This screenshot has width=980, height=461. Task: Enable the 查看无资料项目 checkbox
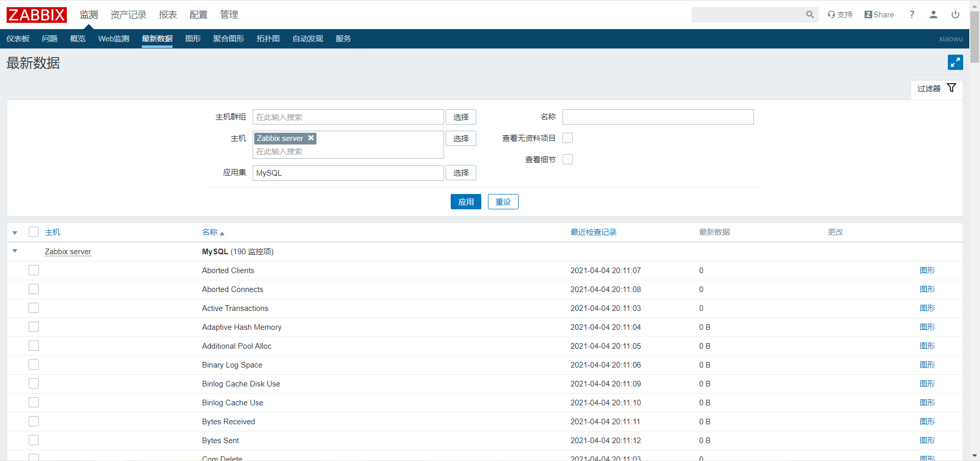pyautogui.click(x=568, y=138)
